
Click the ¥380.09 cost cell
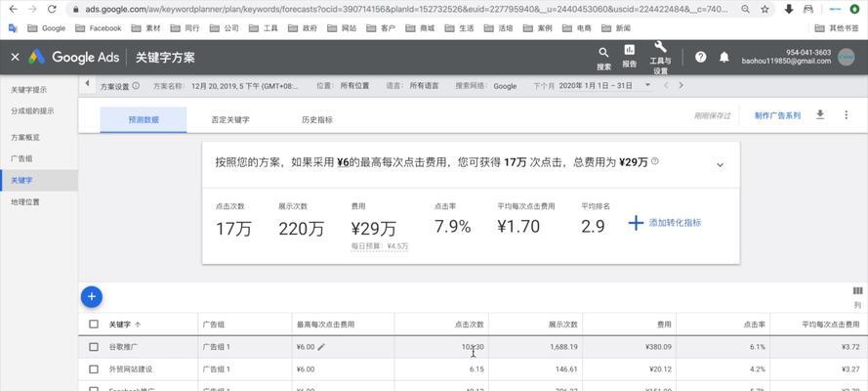658,347
